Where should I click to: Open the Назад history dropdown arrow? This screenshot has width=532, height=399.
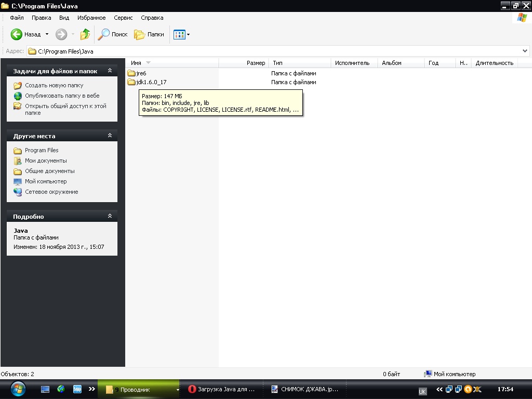pyautogui.click(x=47, y=34)
